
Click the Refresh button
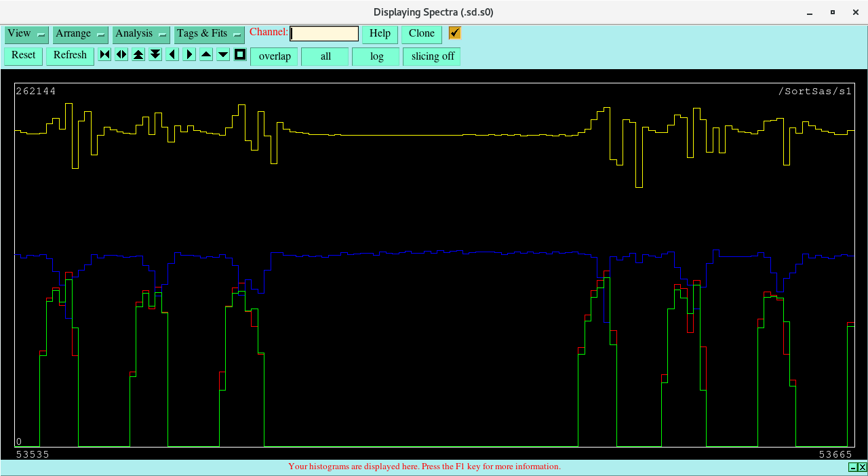[70, 56]
